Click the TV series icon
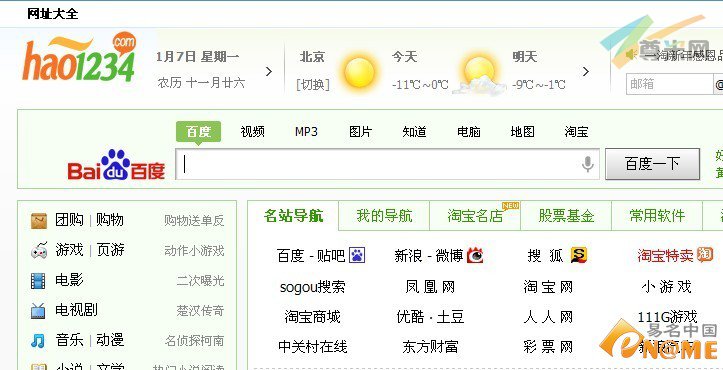Viewport: 723px width, 370px height. tap(38, 311)
